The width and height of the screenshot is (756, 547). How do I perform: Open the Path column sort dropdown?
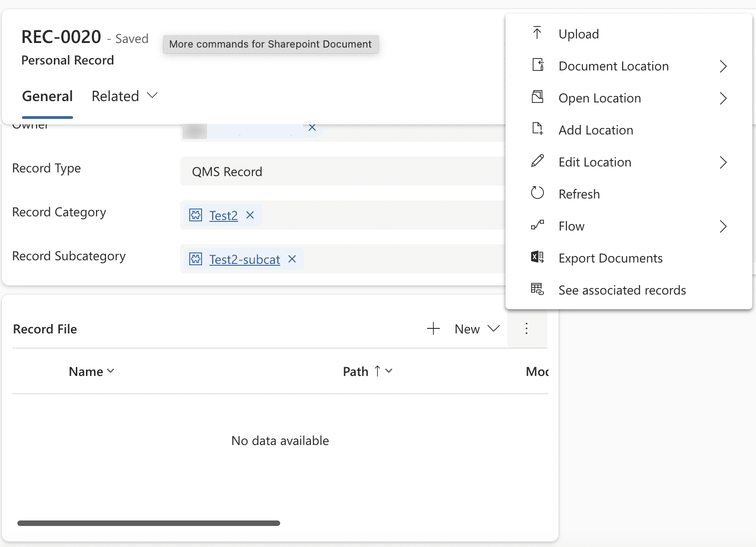[x=389, y=371]
